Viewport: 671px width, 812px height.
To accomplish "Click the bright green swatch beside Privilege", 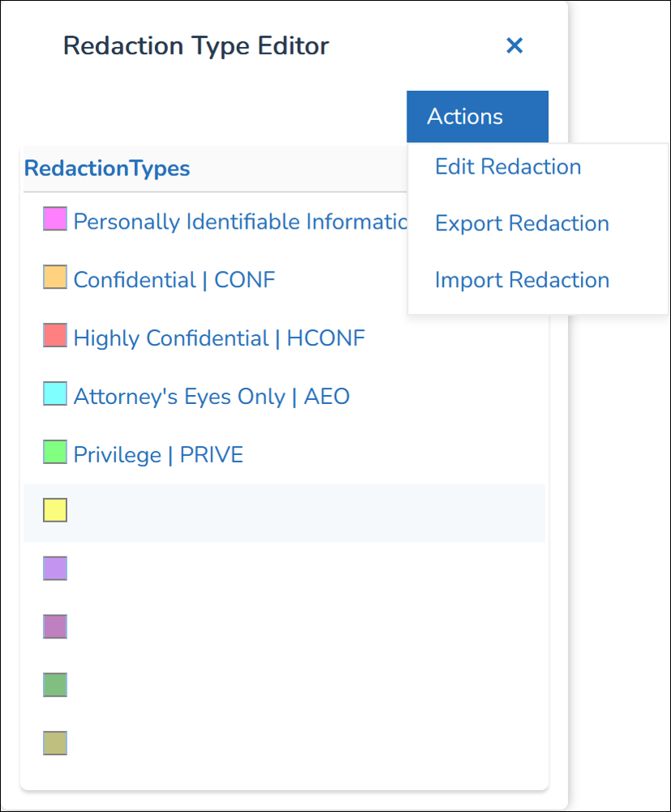I will [55, 452].
